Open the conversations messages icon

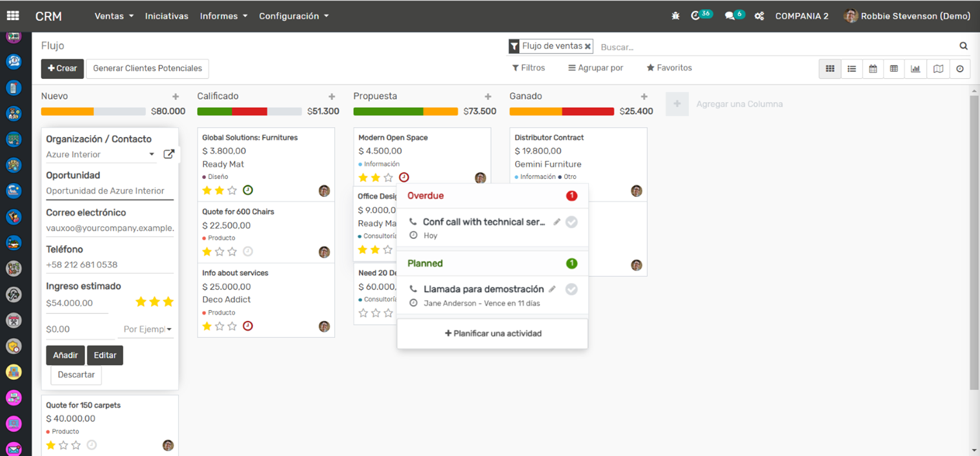coord(730,16)
